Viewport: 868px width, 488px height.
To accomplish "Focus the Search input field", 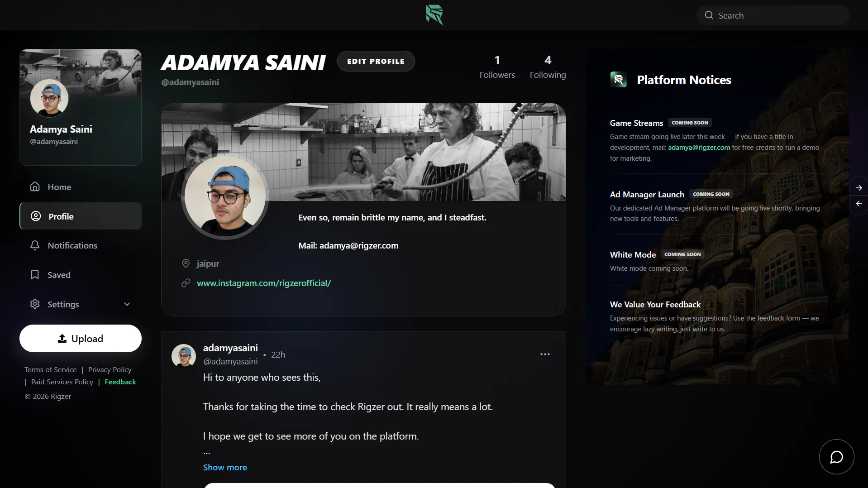I will pos(773,15).
